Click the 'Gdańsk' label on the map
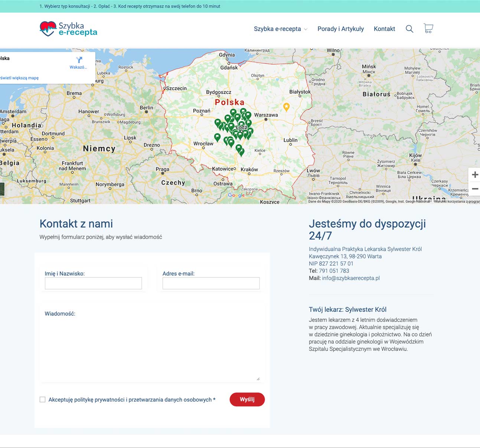Image resolution: width=480 pixels, height=448 pixels. coord(229,68)
